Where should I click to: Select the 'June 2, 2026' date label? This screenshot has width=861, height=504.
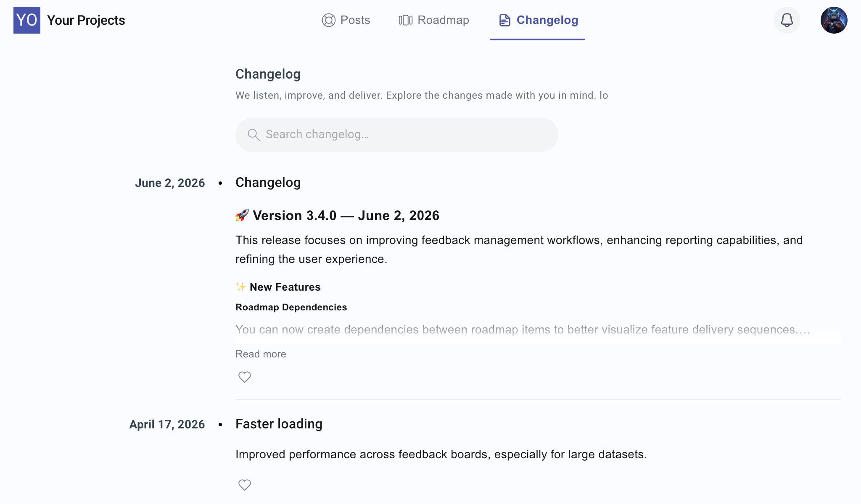point(170,183)
